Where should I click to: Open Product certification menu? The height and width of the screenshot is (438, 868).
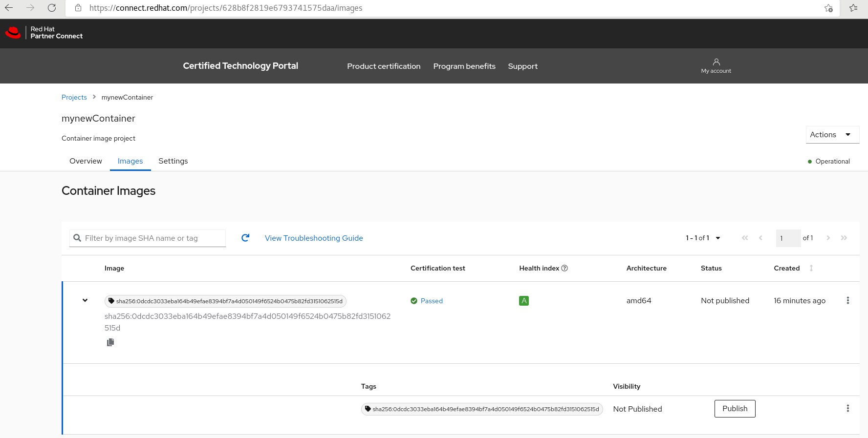click(384, 66)
